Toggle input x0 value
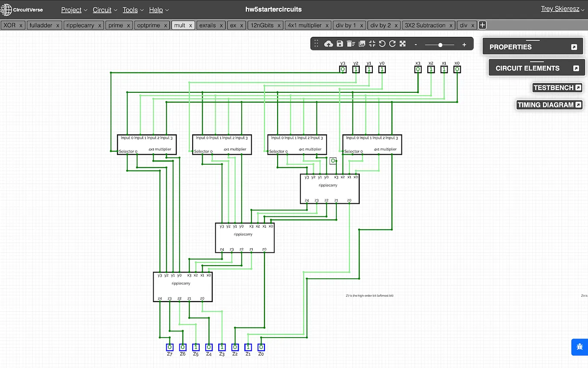The width and height of the screenshot is (588, 368). [x=457, y=69]
